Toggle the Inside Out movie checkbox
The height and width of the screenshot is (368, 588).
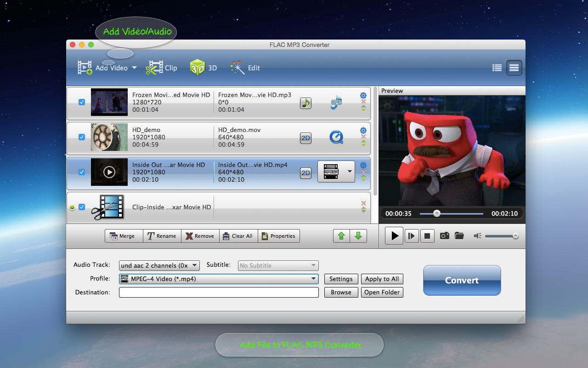pos(82,172)
